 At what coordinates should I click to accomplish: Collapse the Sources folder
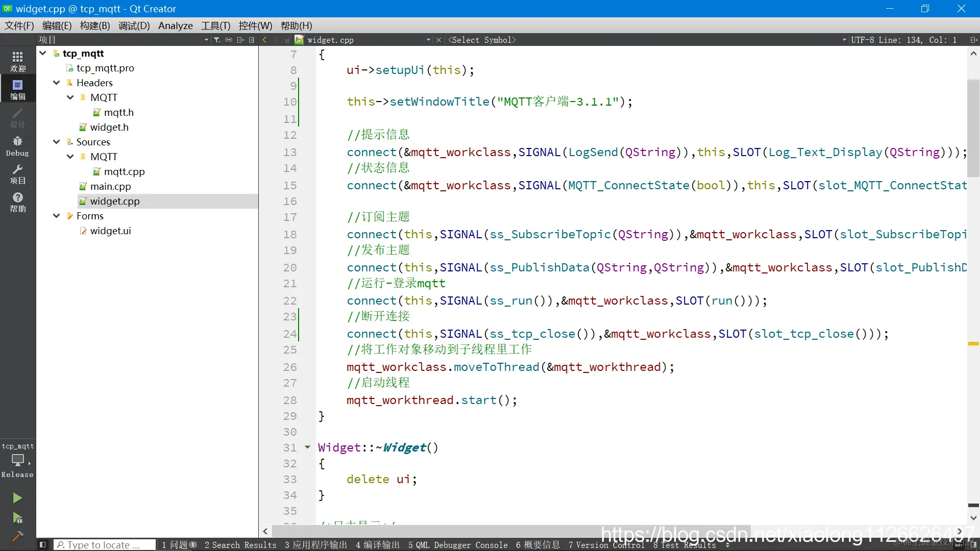point(57,142)
